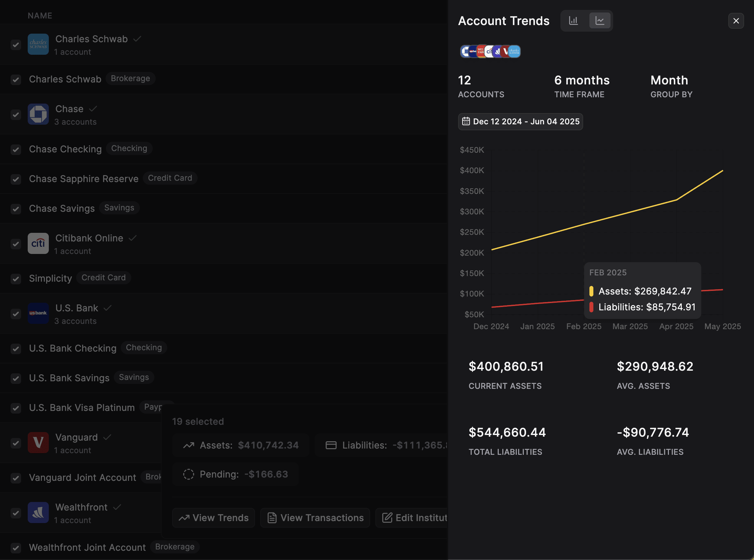Click the 12 accounts summary
This screenshot has height=560, width=754.
coord(481,86)
